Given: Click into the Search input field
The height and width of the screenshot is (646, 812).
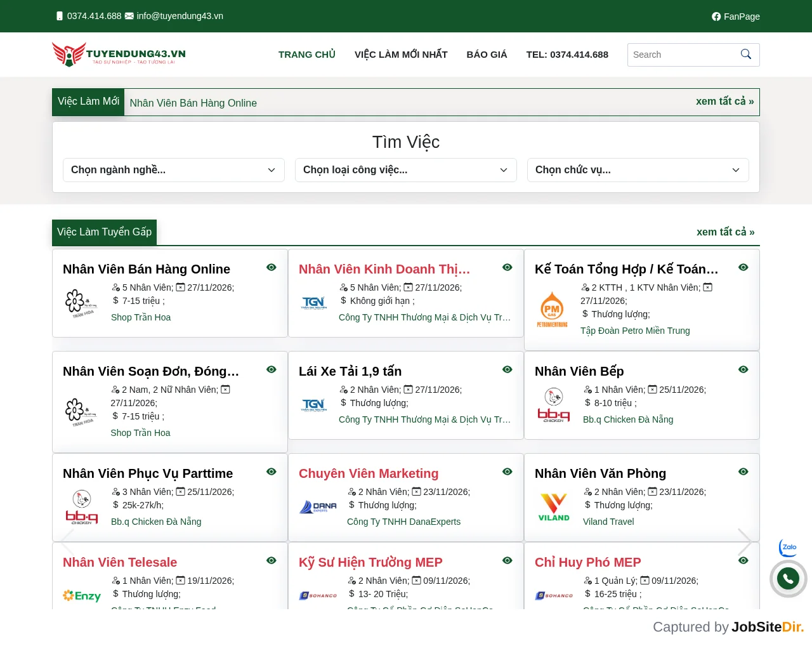Looking at the screenshot, I should tap(681, 55).
